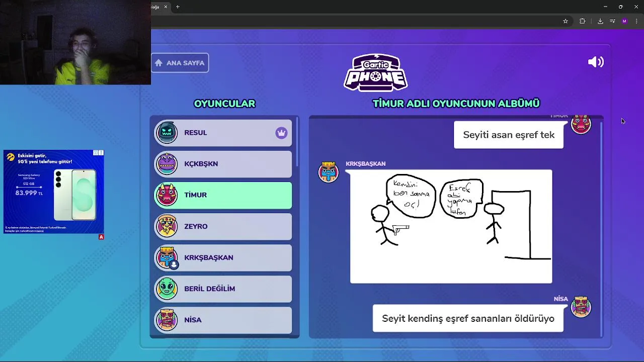Viewport: 644px width, 362px height.
Task: Mute the game sound with speaker icon
Action: click(x=596, y=62)
